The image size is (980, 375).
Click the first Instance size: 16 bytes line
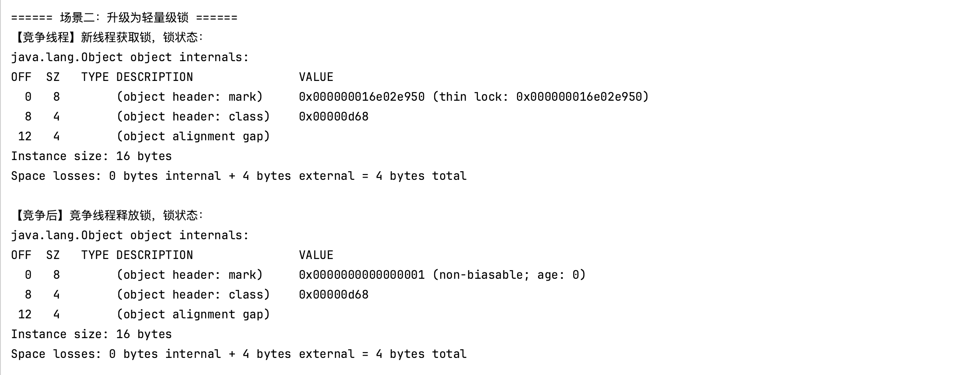91,156
